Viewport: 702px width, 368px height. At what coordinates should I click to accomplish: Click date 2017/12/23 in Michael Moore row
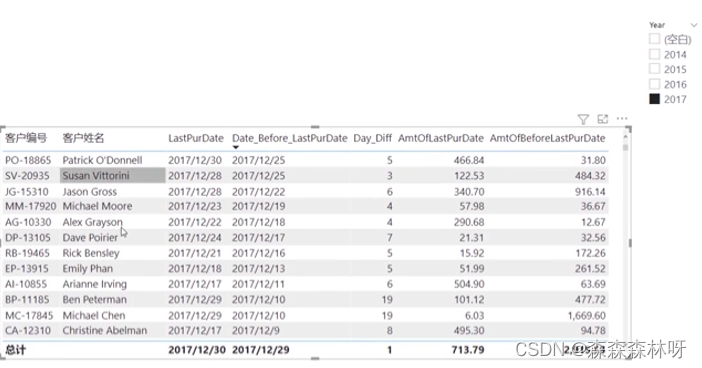coord(195,206)
